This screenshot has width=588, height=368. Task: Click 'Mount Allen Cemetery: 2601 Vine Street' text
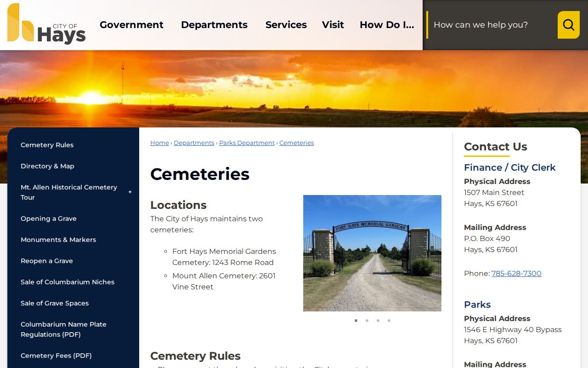click(224, 281)
